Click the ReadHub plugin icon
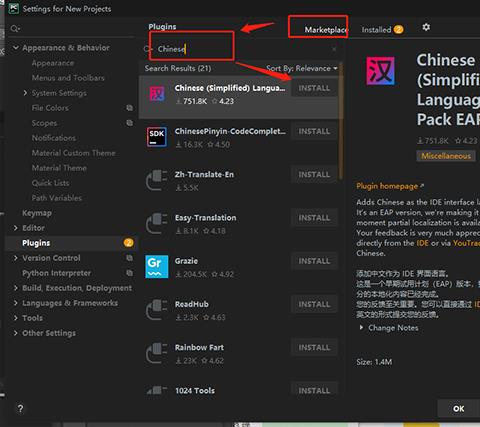 157,310
